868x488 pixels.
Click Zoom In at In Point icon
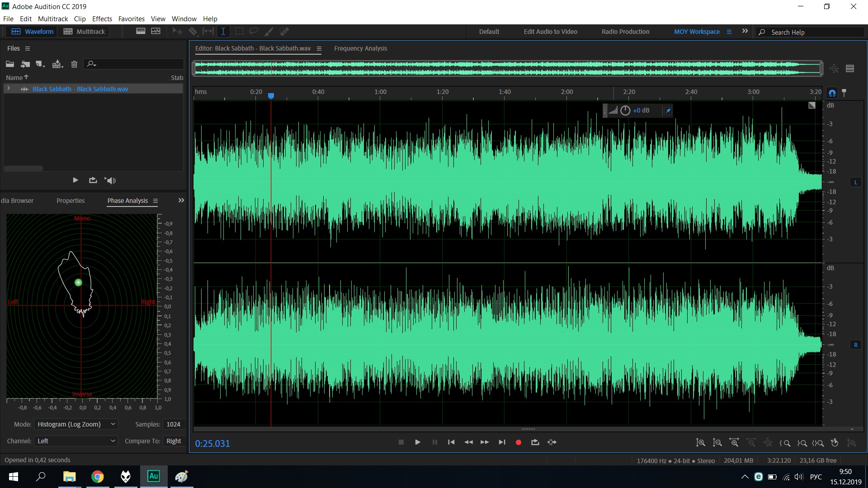(x=785, y=443)
